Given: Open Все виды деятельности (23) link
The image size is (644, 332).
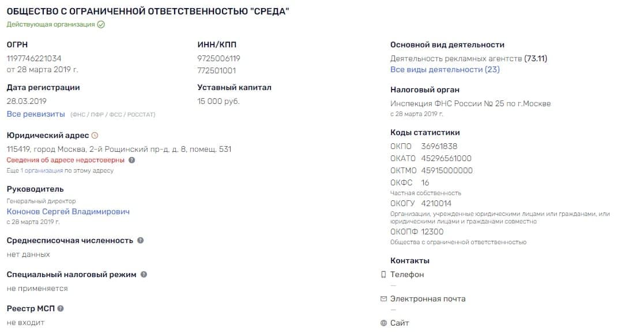Looking at the screenshot, I should (445, 69).
